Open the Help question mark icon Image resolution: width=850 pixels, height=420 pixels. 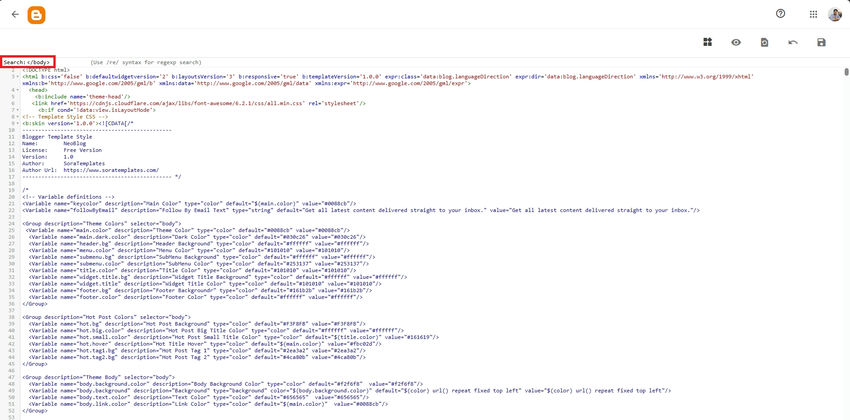tap(781, 14)
